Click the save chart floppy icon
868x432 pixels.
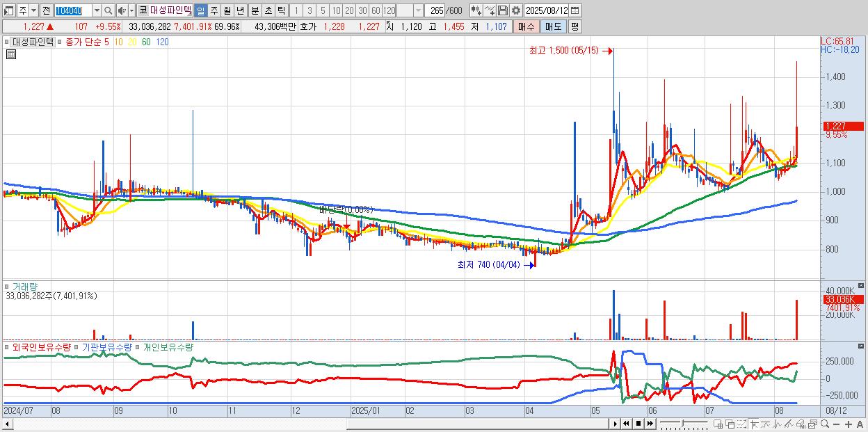click(x=503, y=10)
